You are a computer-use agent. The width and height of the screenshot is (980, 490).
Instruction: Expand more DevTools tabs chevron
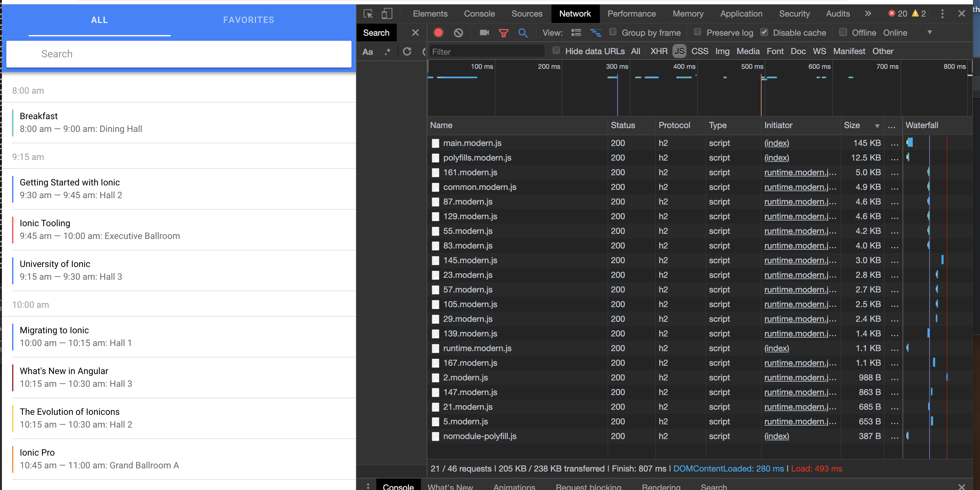(x=868, y=14)
